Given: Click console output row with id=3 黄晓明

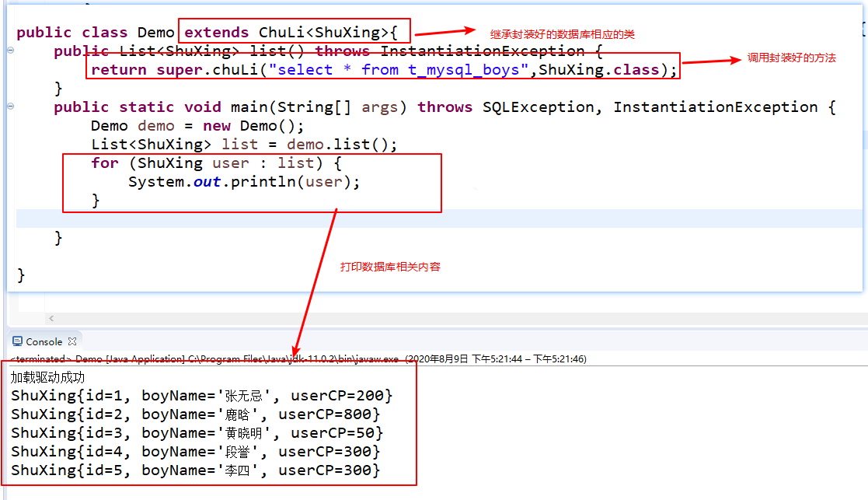Looking at the screenshot, I should [x=197, y=433].
